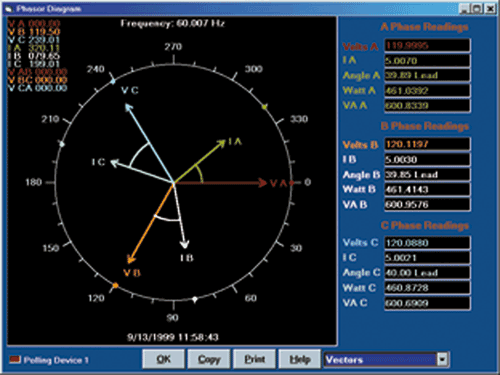Click the I C vector label

pyautogui.click(x=98, y=162)
